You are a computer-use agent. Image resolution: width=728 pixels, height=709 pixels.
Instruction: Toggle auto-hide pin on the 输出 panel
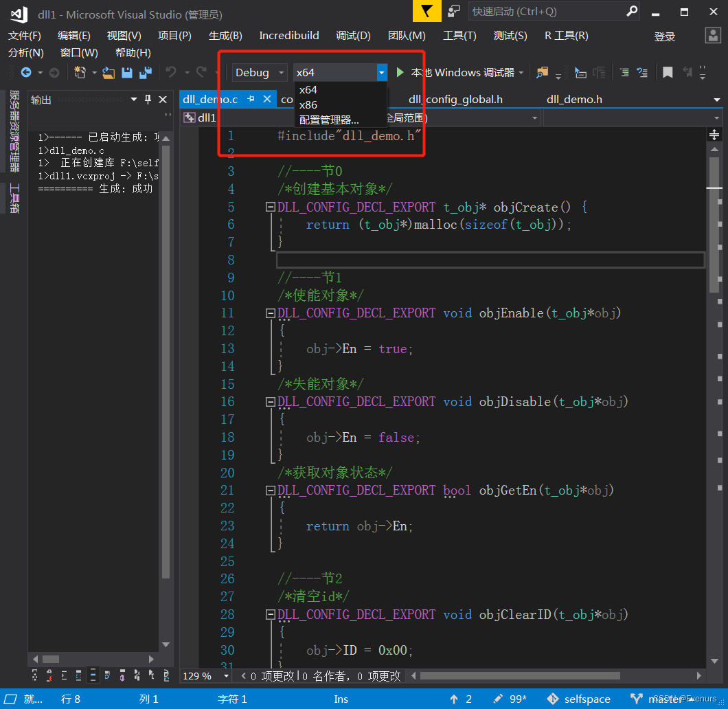pos(148,99)
